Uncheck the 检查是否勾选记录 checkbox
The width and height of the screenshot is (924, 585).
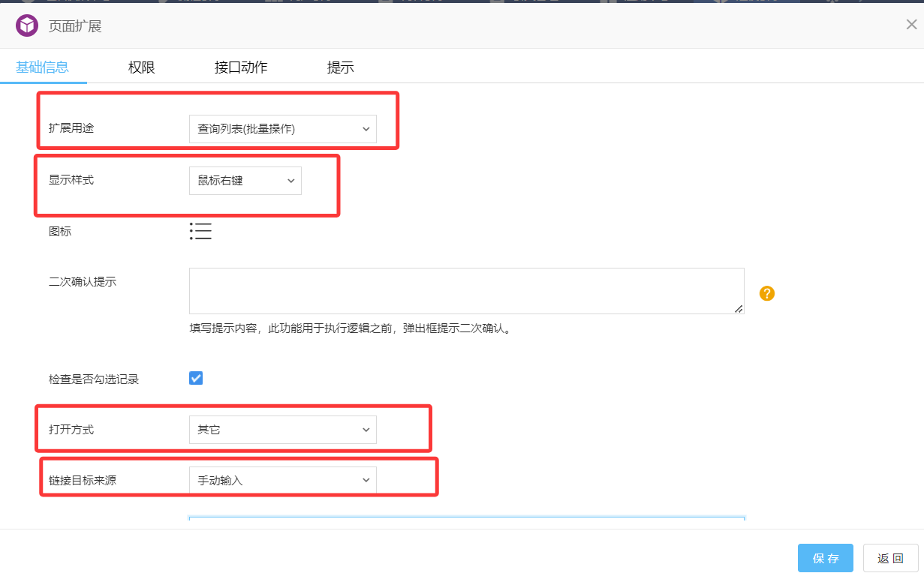196,378
